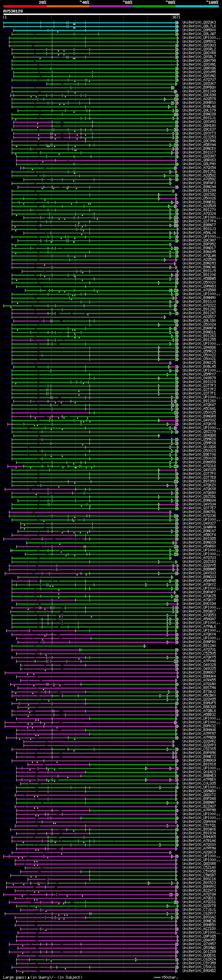Select UniRef100_Q9LS79 label
This screenshot has width=222, height=980.
[199, 110]
